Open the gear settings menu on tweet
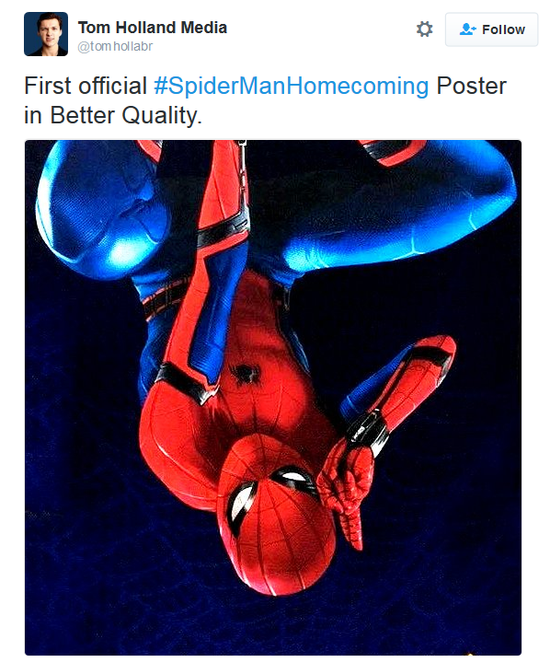 click(x=424, y=29)
